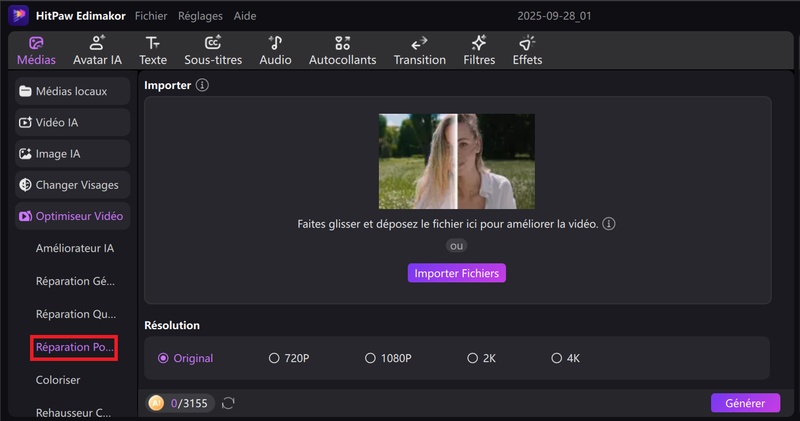Open the Audio library
Viewport: 800px width, 421px height.
point(275,51)
